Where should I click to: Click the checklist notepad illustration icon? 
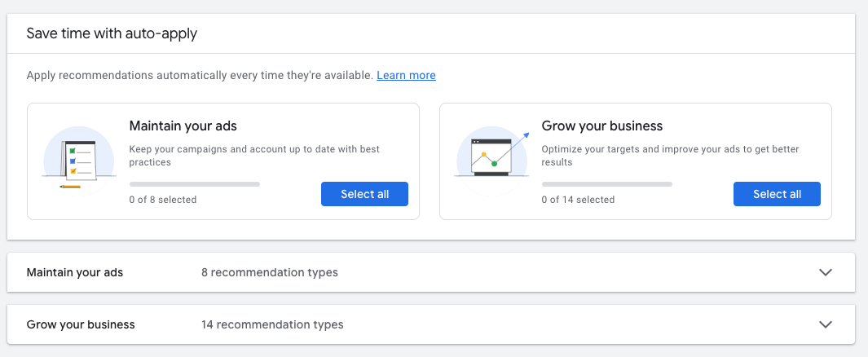[x=77, y=161]
